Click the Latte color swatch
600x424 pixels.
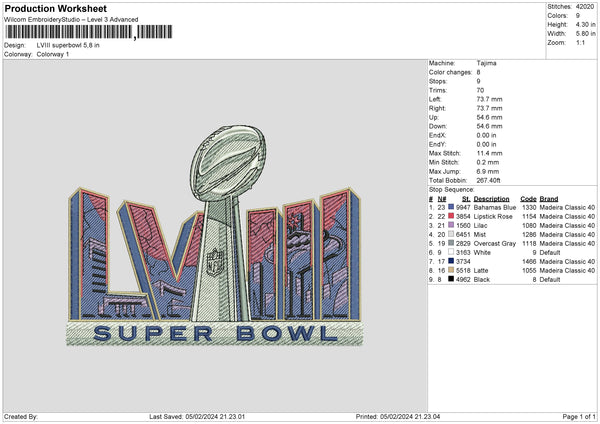point(451,270)
